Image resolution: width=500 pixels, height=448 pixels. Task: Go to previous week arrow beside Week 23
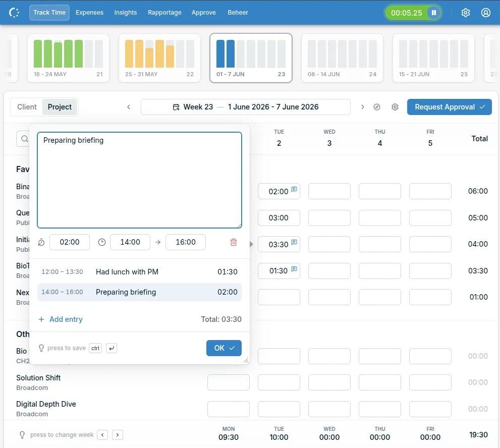coord(129,107)
